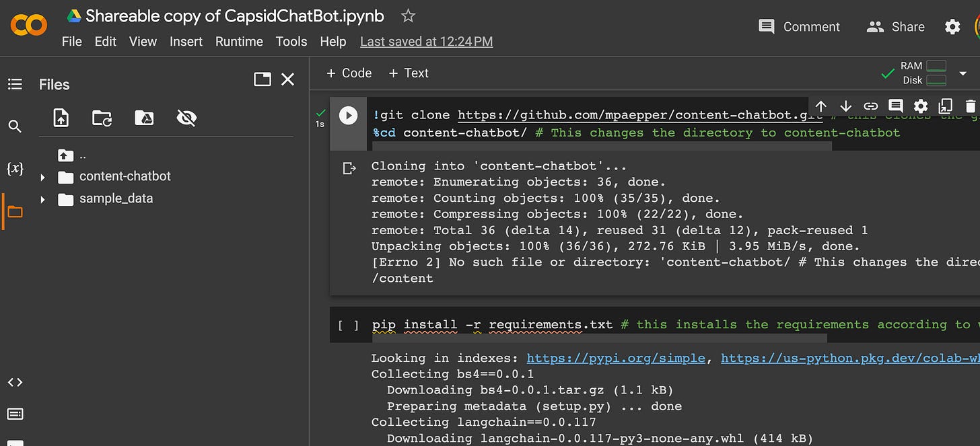Open the Comment button

pyautogui.click(x=799, y=27)
